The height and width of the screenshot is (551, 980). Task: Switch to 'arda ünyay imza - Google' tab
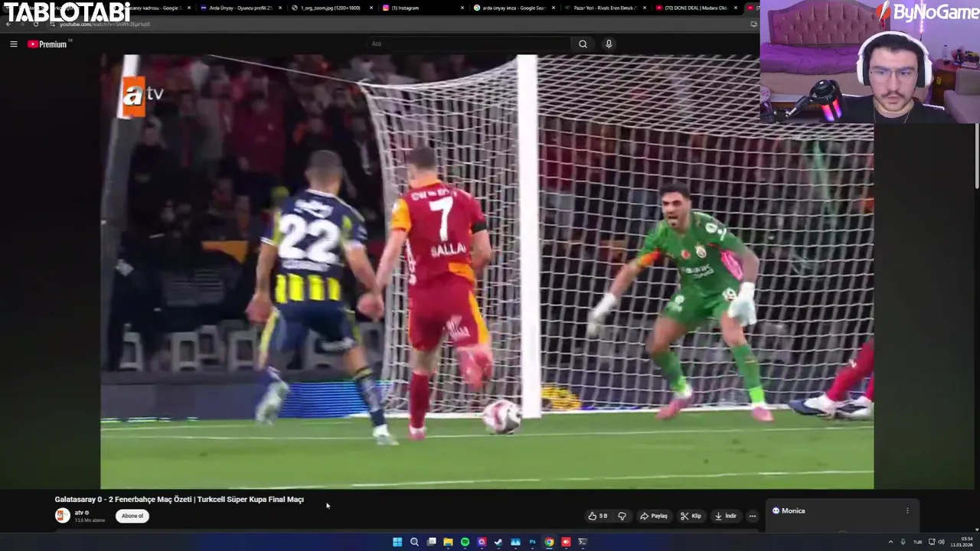pos(513,8)
